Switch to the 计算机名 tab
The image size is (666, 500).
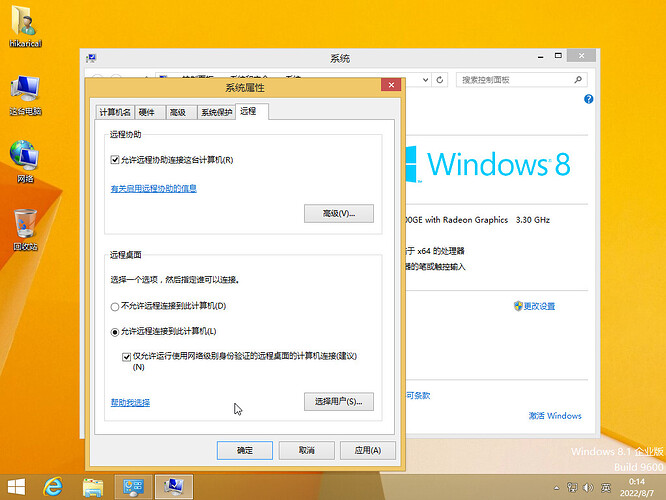click(115, 112)
